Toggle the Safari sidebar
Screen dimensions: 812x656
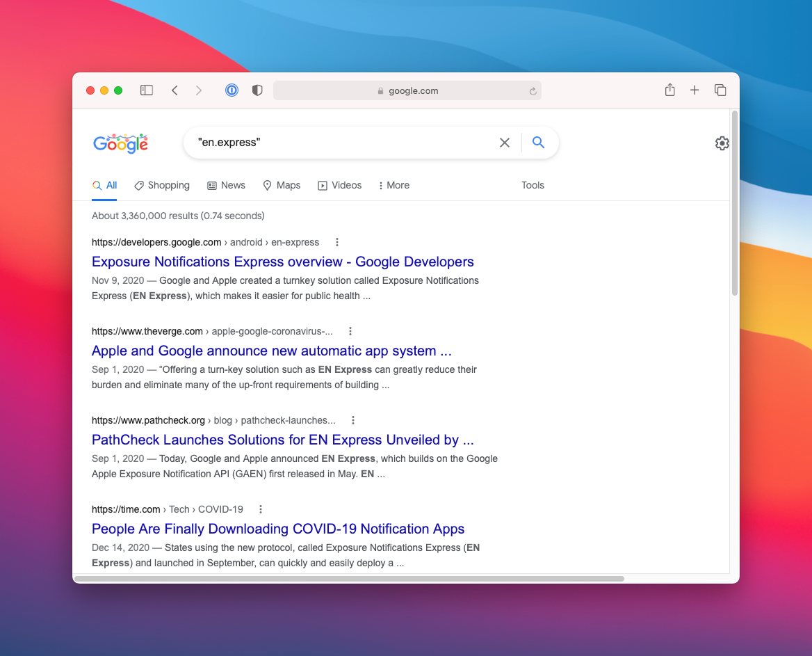[147, 90]
